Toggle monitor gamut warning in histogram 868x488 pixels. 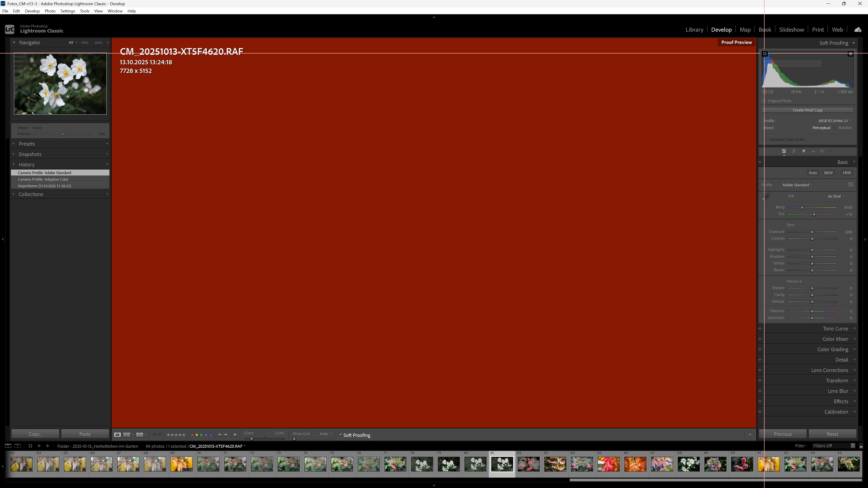click(765, 54)
